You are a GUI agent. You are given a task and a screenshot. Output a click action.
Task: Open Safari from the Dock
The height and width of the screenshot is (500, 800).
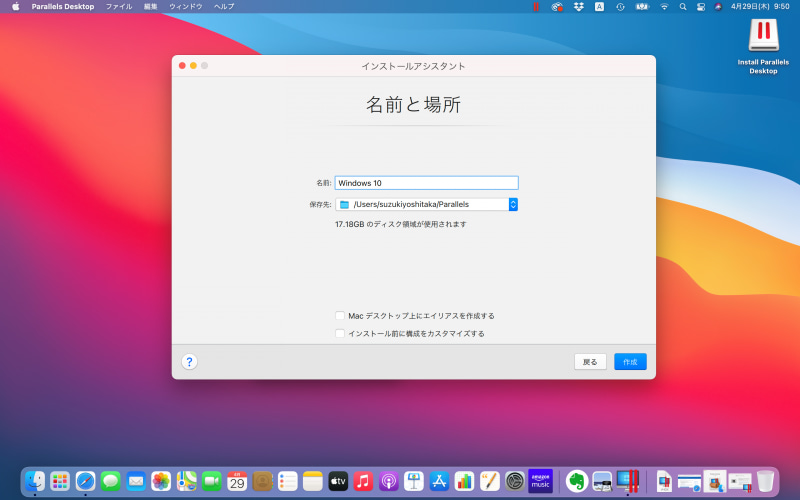(85, 481)
